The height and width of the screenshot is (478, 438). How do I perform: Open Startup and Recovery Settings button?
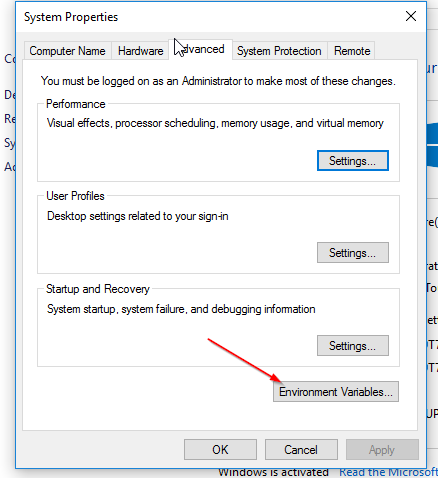pyautogui.click(x=353, y=346)
